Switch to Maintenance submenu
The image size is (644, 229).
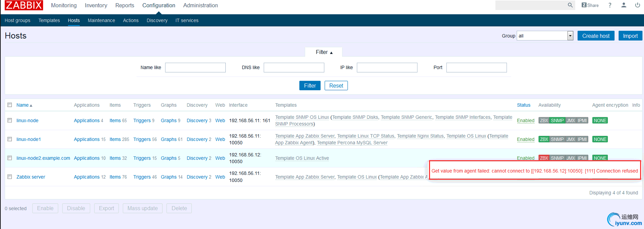pyautogui.click(x=101, y=20)
